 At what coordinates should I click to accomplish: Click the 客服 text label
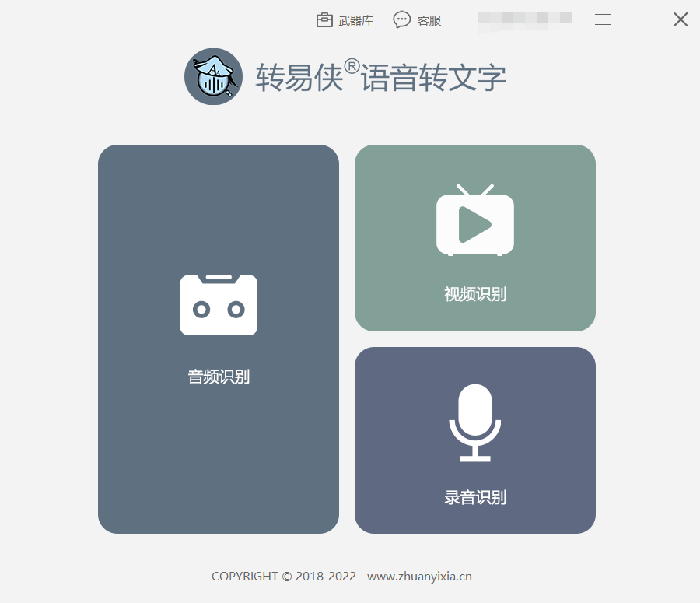click(429, 20)
